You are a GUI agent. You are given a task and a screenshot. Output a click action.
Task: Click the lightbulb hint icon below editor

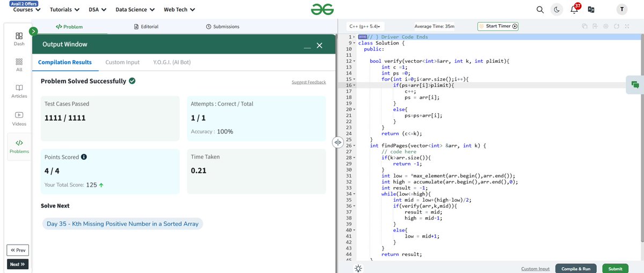point(358,268)
